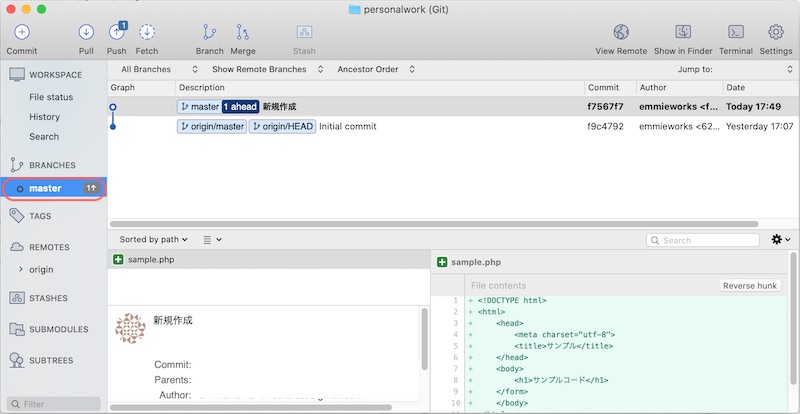This screenshot has height=414, width=800.
Task: Click the origin/HEAD label tag
Action: click(283, 126)
